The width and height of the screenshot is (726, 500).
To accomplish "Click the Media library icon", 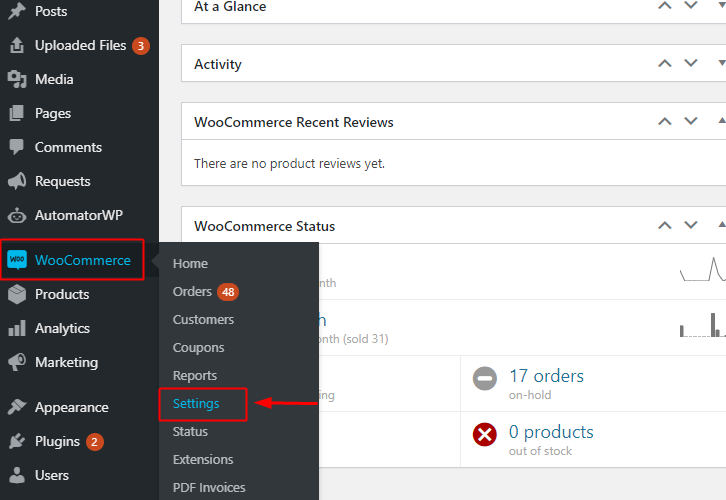I will 17,79.
